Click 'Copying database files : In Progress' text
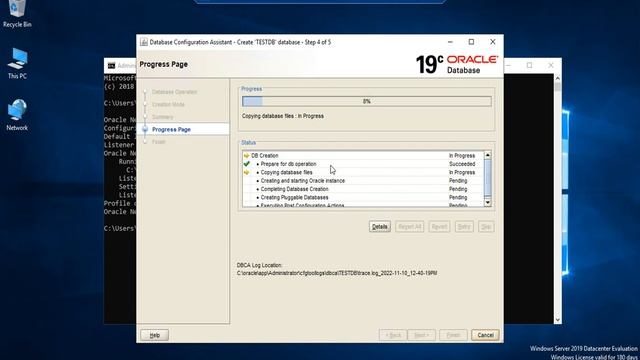Viewport: 640px width, 360px height. tap(282, 116)
